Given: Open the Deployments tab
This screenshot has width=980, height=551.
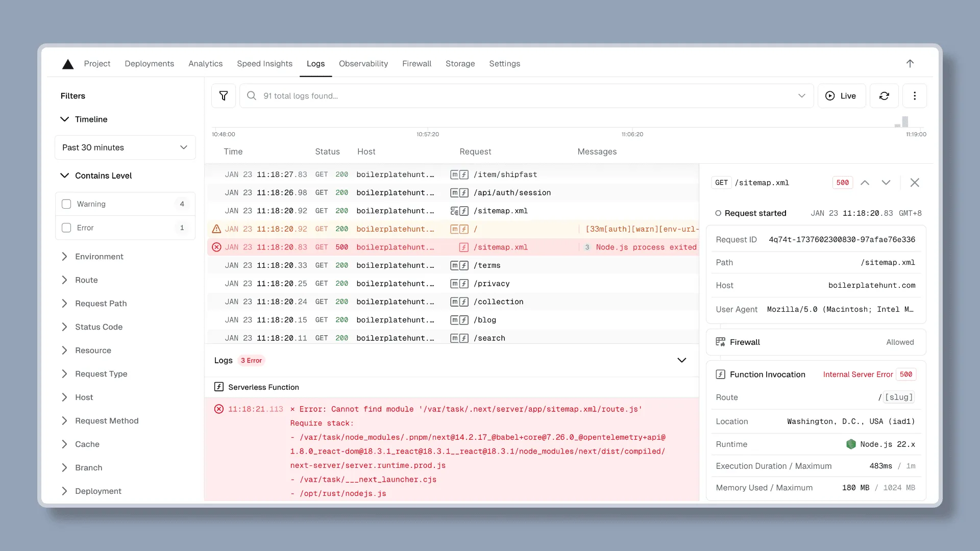Looking at the screenshot, I should tap(149, 64).
